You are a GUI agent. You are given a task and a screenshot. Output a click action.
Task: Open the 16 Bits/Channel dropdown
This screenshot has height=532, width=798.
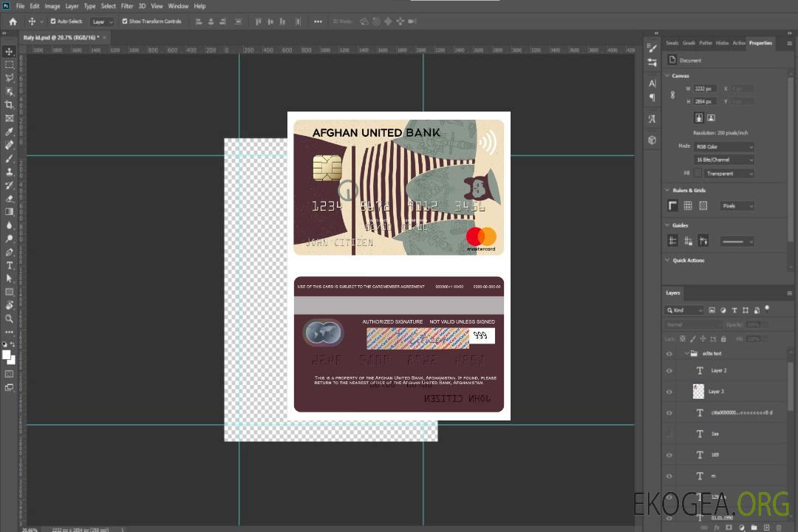724,160
